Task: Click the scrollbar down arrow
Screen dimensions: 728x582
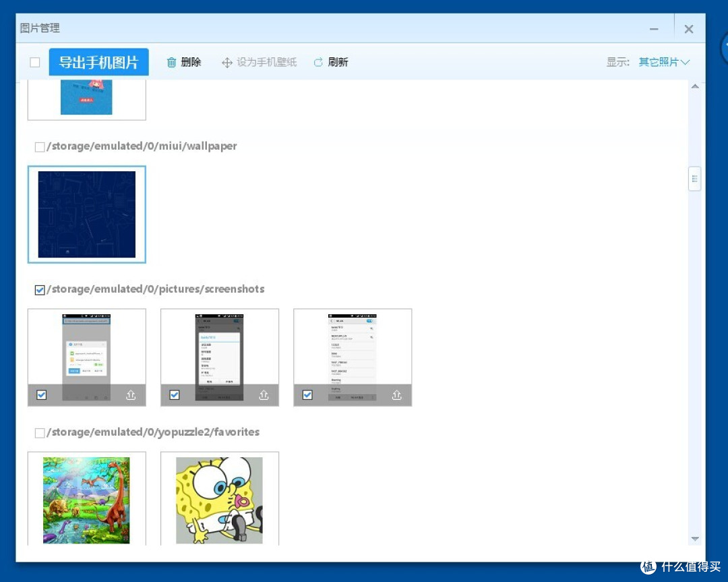Action: [695, 539]
